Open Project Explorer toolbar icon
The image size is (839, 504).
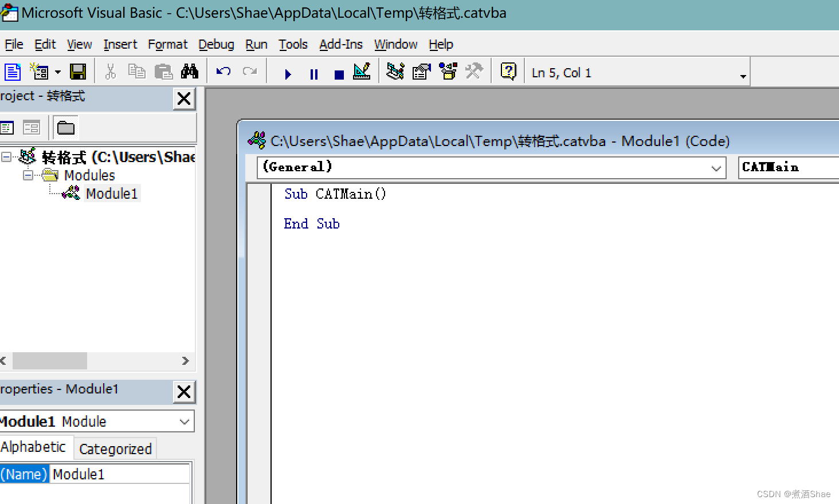(x=395, y=72)
